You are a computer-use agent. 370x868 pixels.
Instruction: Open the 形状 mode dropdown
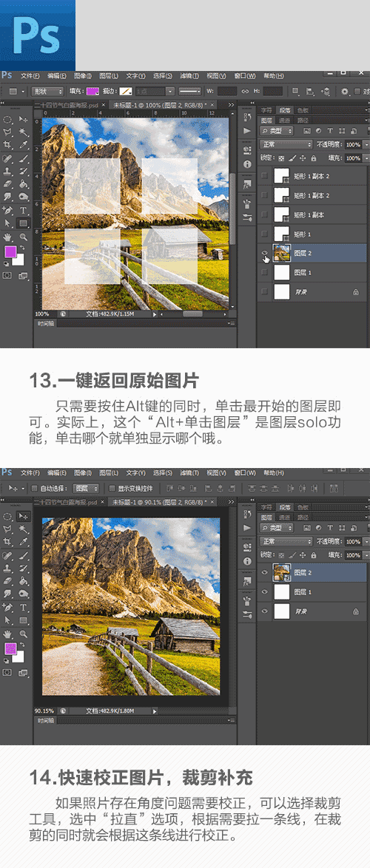(x=47, y=92)
